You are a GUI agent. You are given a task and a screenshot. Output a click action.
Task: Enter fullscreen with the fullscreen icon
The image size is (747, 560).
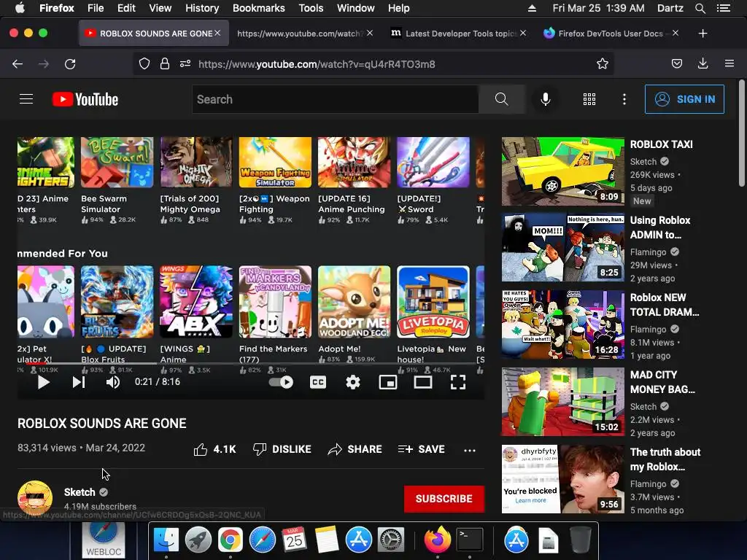[458, 382]
